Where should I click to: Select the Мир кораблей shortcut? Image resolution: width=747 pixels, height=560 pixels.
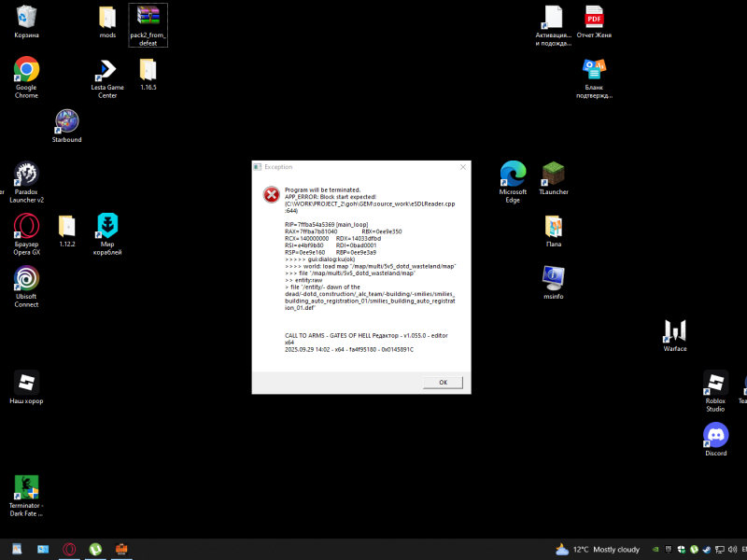107,227
